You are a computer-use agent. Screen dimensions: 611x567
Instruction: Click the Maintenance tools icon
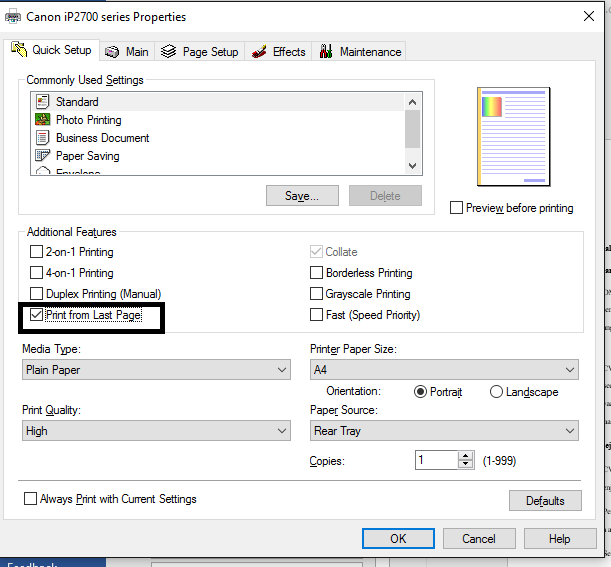pyautogui.click(x=326, y=51)
